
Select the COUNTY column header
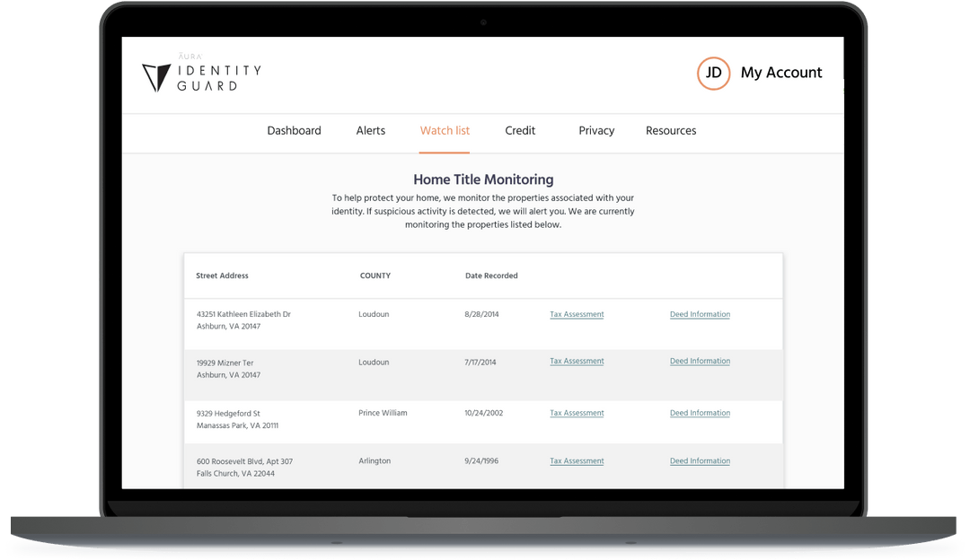click(375, 276)
